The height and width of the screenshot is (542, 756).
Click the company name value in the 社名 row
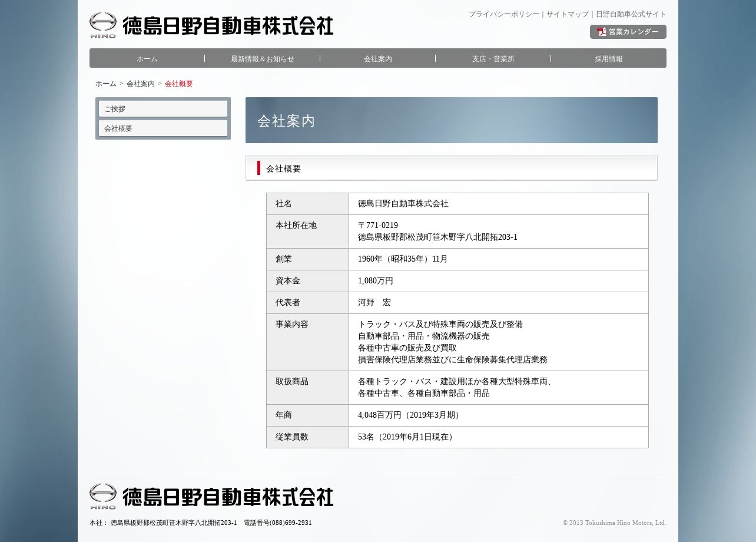click(403, 204)
